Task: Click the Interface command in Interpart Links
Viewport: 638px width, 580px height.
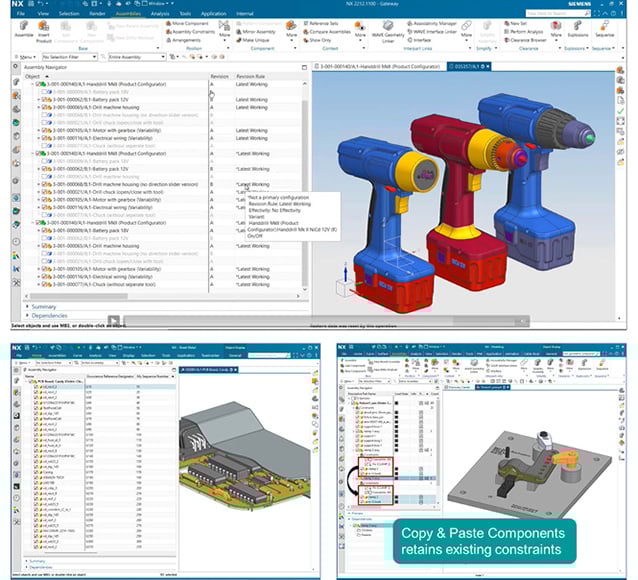Action: click(x=419, y=40)
